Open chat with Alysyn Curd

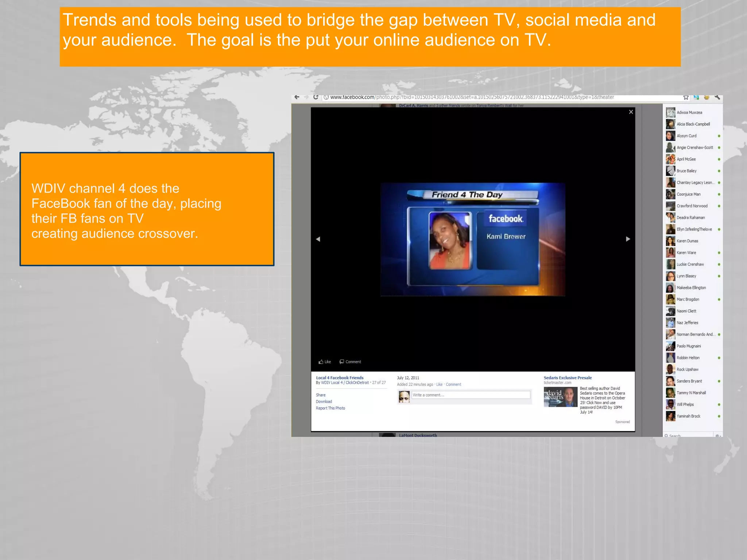(692, 136)
